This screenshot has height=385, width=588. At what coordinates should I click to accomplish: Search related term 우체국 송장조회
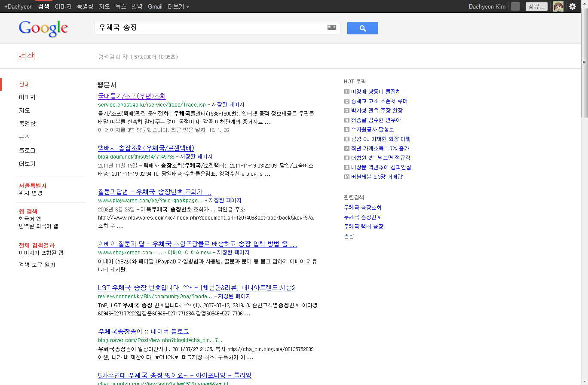click(363, 208)
